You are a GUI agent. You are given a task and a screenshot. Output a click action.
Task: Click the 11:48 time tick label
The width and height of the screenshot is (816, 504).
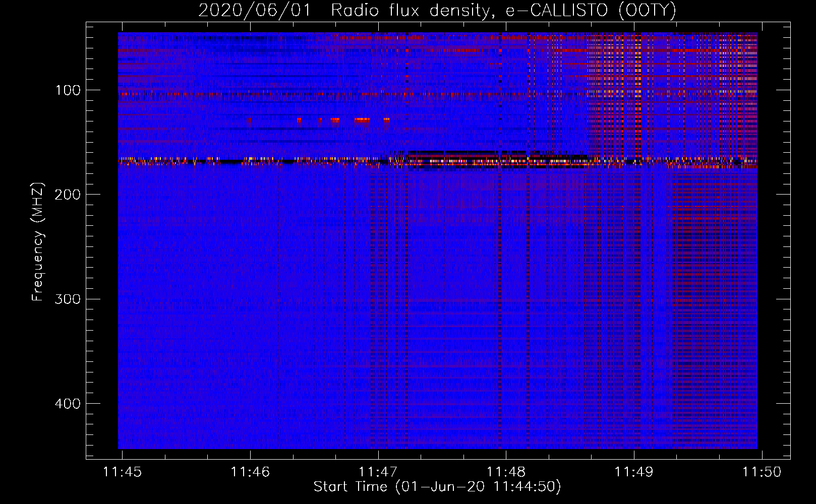(506, 472)
